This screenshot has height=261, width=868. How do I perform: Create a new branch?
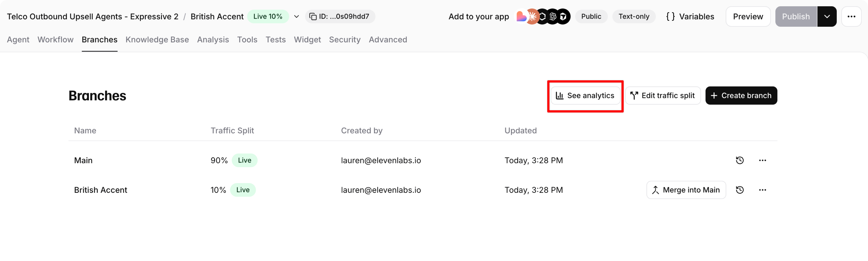741,96
